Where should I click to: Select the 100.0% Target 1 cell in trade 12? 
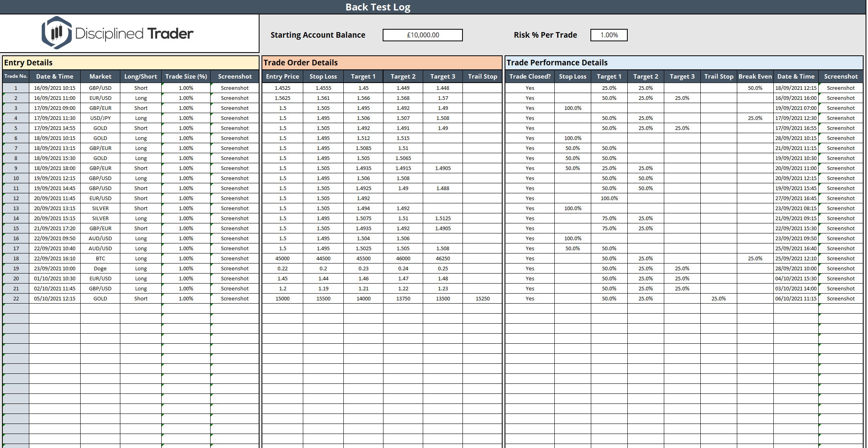click(x=609, y=198)
